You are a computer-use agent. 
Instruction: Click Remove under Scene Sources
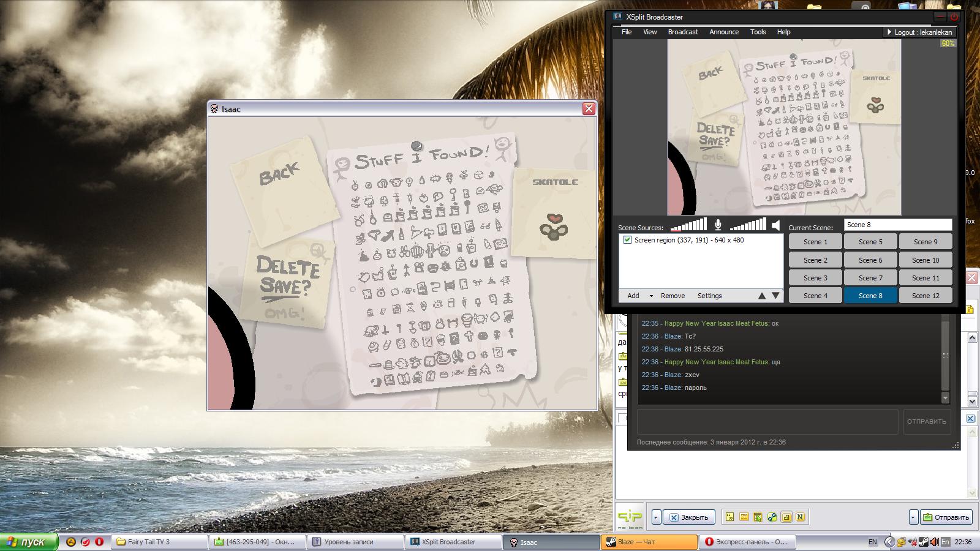point(673,296)
